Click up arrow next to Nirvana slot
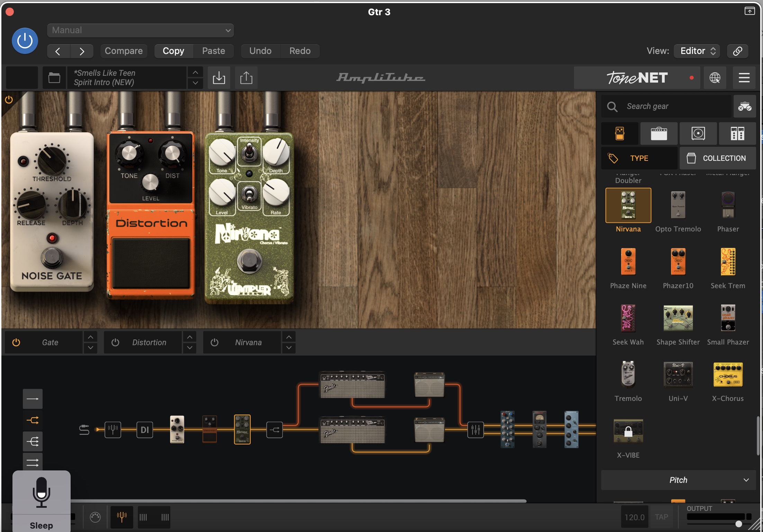Image resolution: width=763 pixels, height=532 pixels. [289, 337]
